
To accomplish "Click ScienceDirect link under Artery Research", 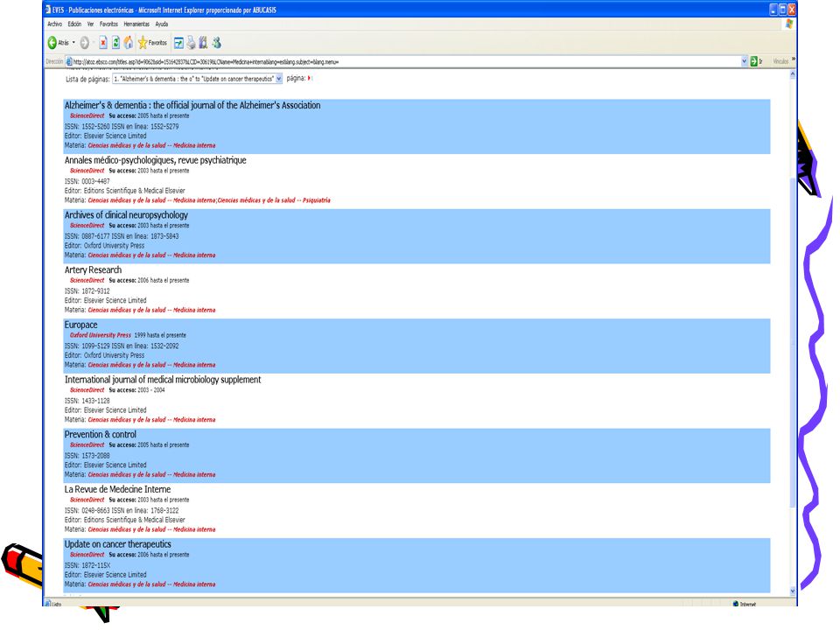I will (x=87, y=280).
